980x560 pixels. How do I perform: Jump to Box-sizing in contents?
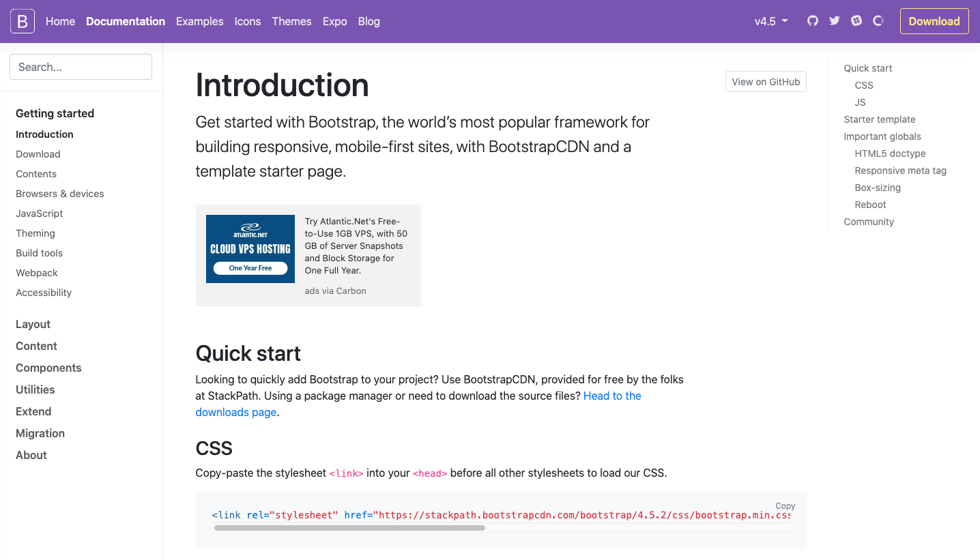878,188
